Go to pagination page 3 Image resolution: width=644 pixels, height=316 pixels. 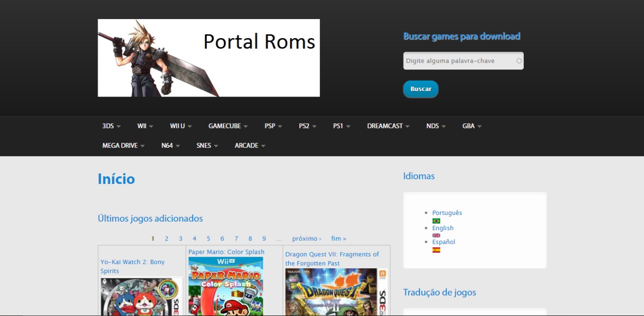181,239
